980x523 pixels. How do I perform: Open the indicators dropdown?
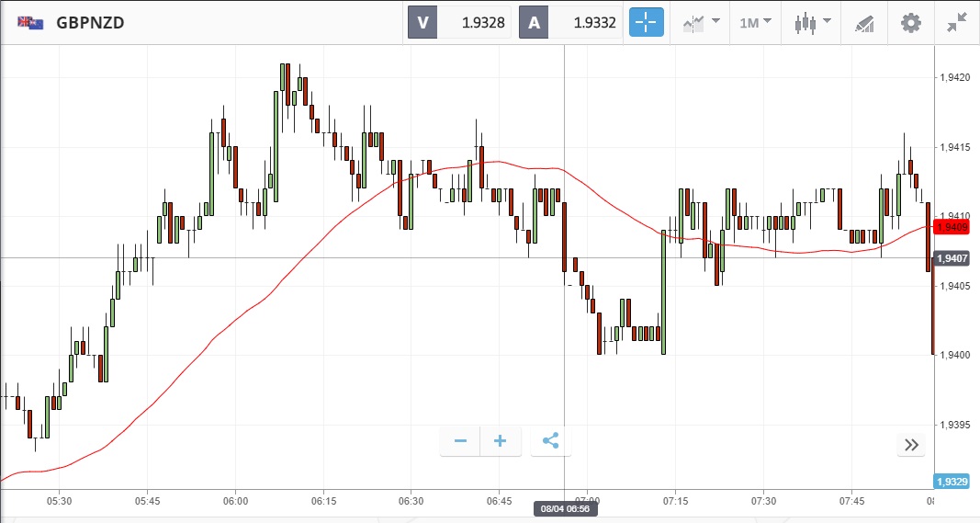tap(701, 22)
